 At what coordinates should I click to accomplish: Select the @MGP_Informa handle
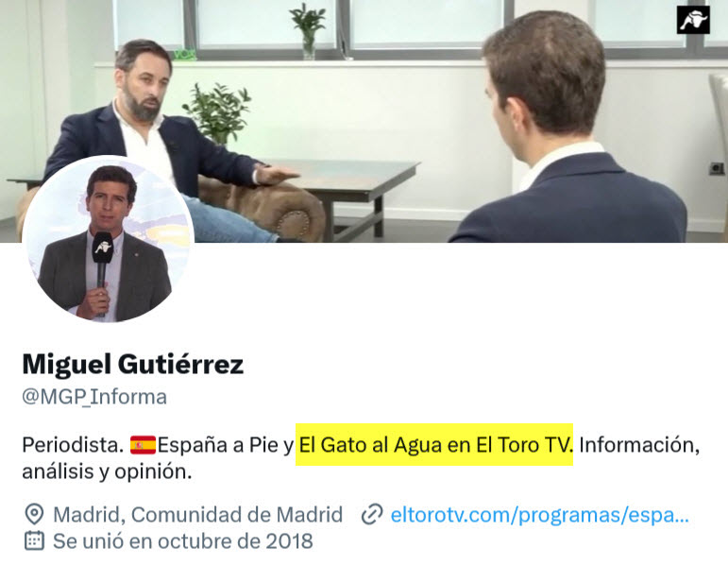(94, 397)
